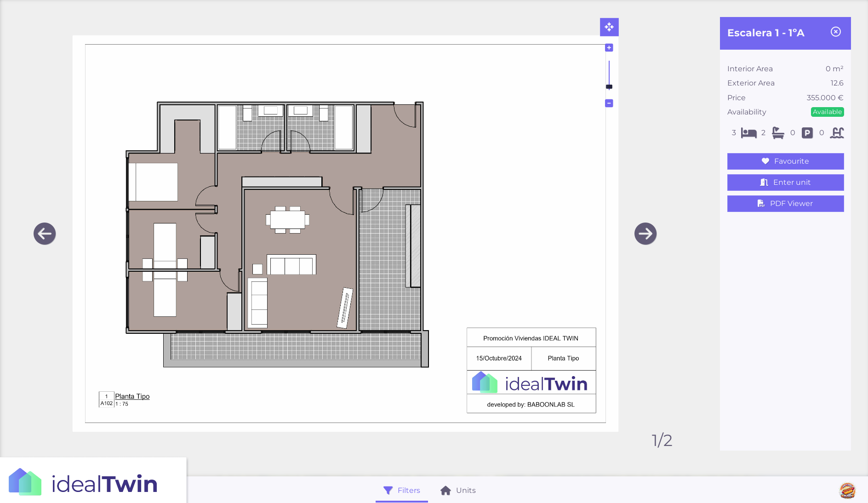Switch to the Units tab
Viewport: 868px width, 503px height.
click(458, 490)
